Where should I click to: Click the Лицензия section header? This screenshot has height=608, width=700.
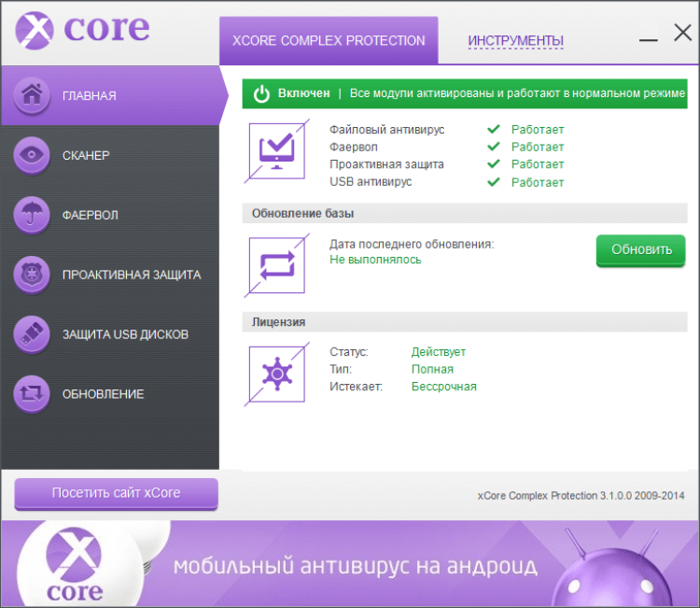[465, 322]
